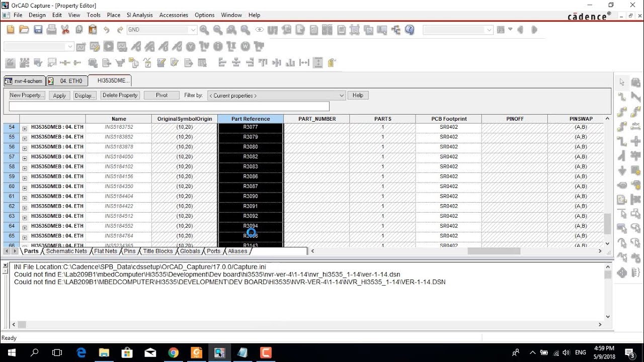The width and height of the screenshot is (644, 362).
Task: Open the Windows Start menu
Action: click(11, 353)
